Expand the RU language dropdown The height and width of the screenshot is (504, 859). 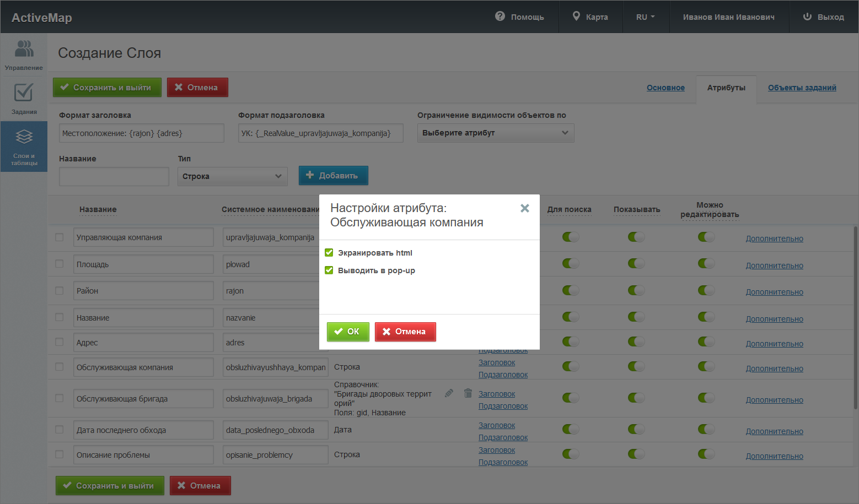645,17
